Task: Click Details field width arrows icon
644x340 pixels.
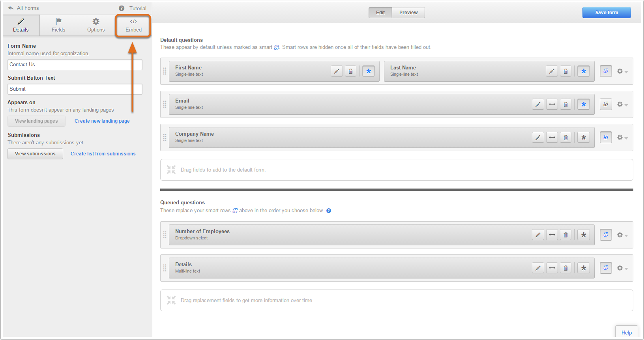Action: click(x=552, y=268)
